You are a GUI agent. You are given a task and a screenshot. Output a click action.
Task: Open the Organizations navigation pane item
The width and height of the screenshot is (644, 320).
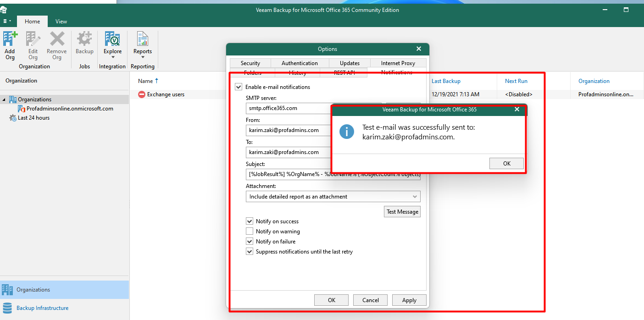point(64,290)
